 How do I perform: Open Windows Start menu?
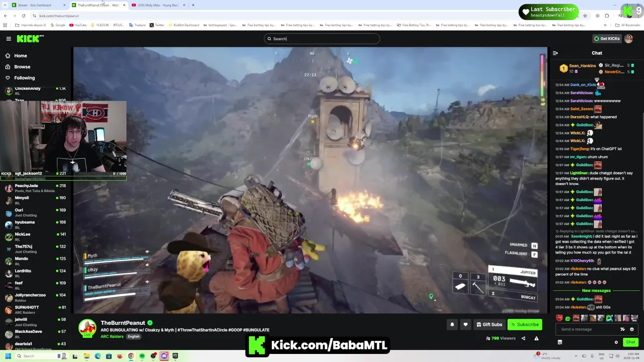8,356
